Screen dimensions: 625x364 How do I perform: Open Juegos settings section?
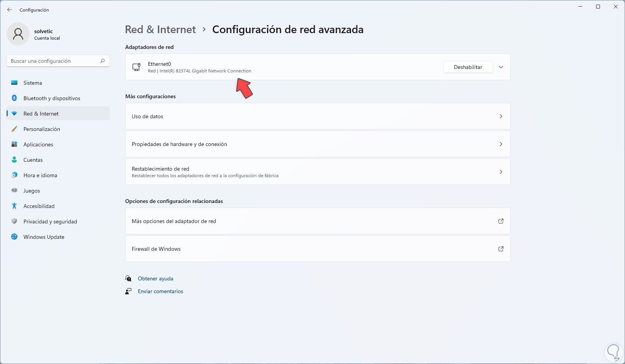pos(58,191)
